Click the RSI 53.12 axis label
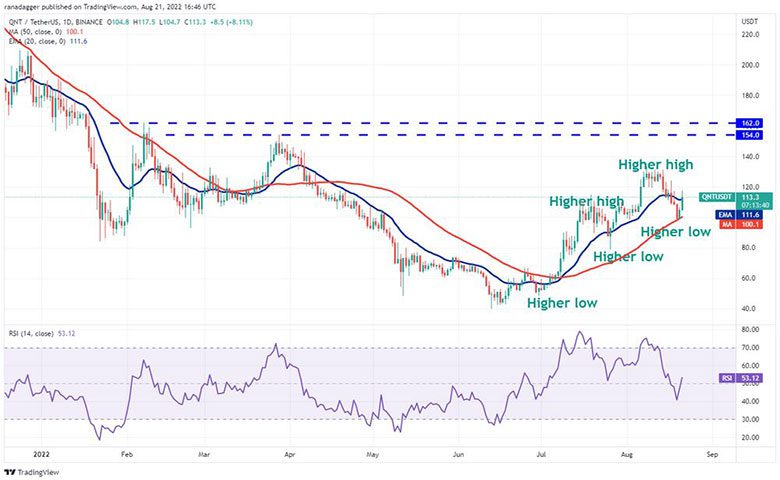Viewport: 780px width, 480px height. [x=741, y=379]
